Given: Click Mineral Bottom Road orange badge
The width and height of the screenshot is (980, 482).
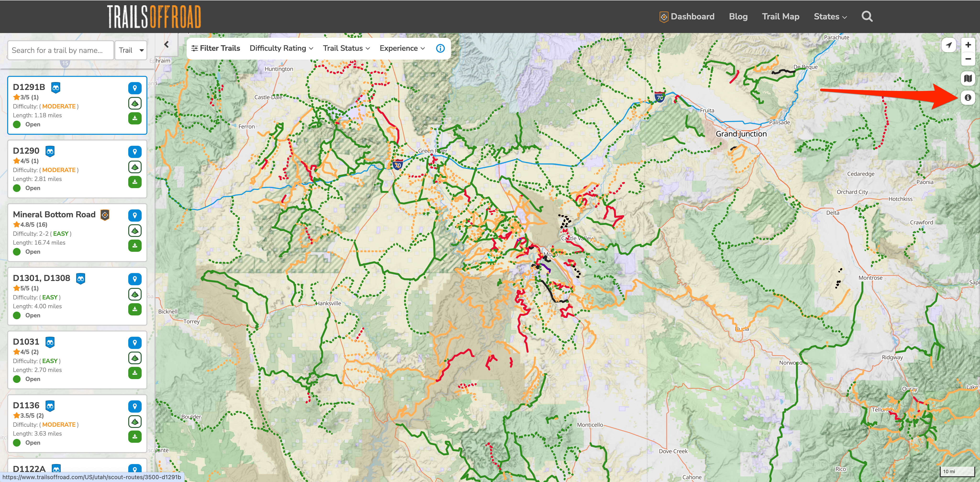Looking at the screenshot, I should tap(105, 215).
